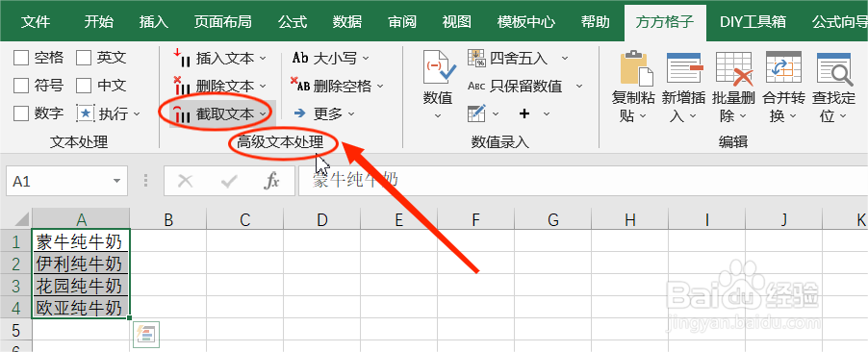Select column D header

(321, 219)
